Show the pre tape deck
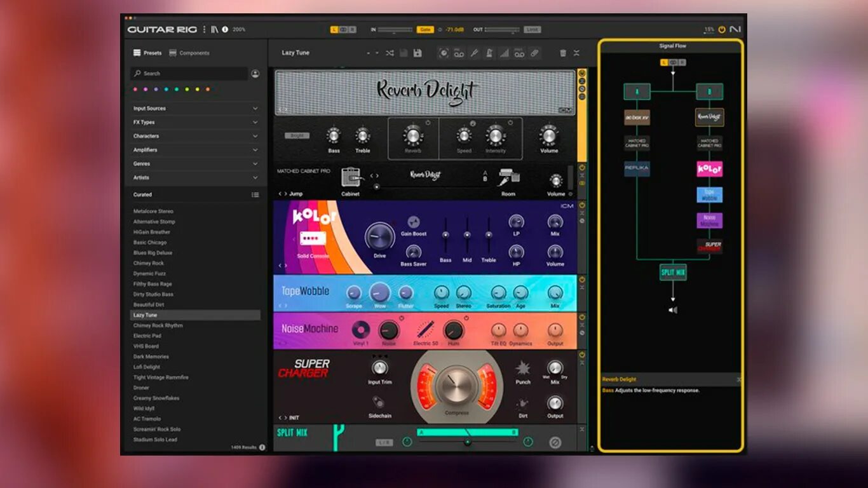Image resolution: width=868 pixels, height=488 pixels. click(x=459, y=53)
